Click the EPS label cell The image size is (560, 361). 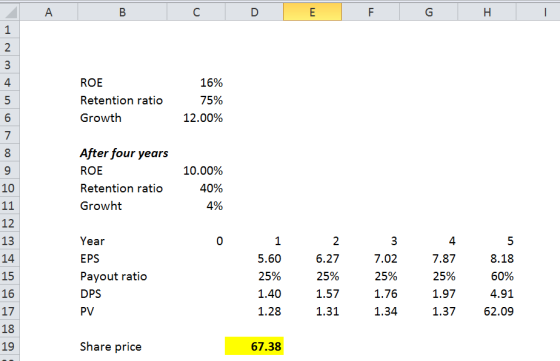coord(90,259)
